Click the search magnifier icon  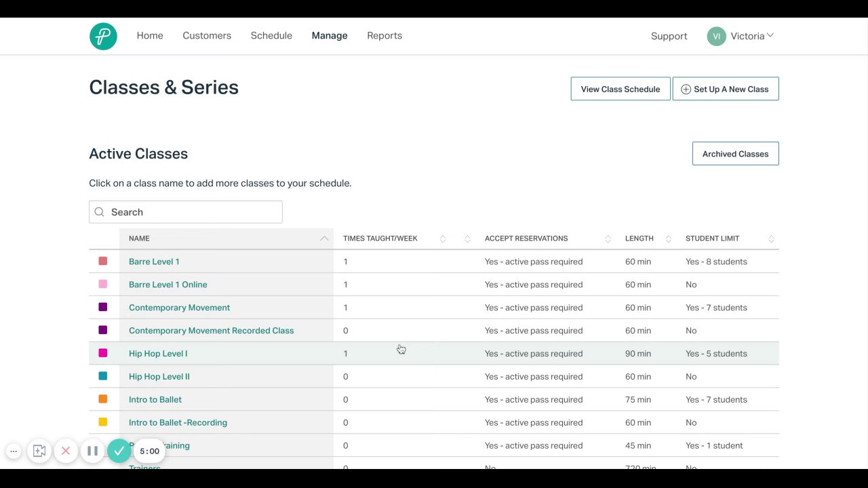100,212
